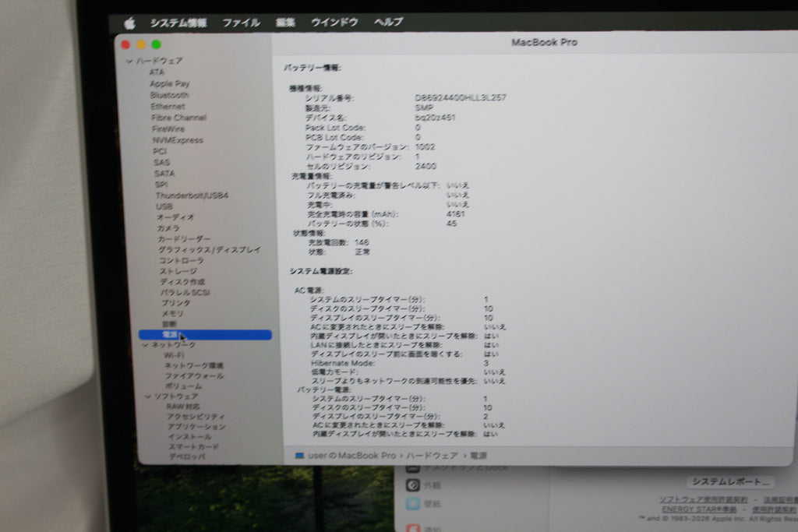Image resolution: width=798 pixels, height=532 pixels.
Task: Select FireWire in the sidebar
Action: [168, 129]
